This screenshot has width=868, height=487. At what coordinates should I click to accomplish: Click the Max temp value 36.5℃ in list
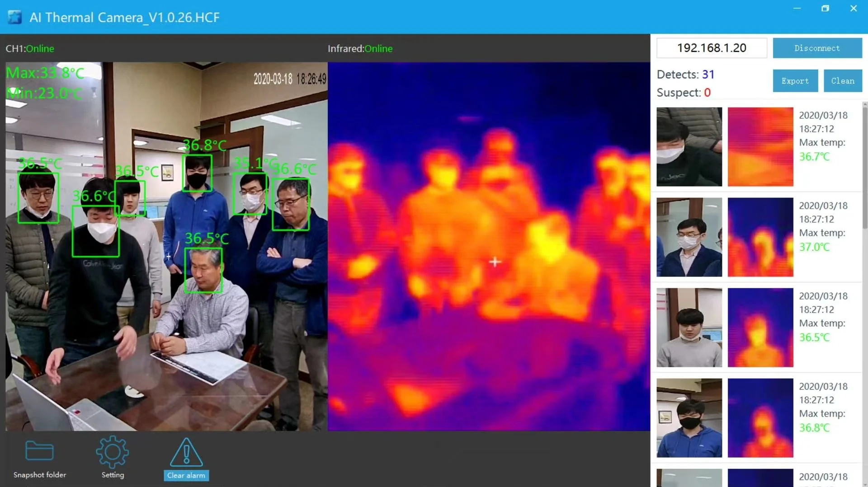[814, 337]
